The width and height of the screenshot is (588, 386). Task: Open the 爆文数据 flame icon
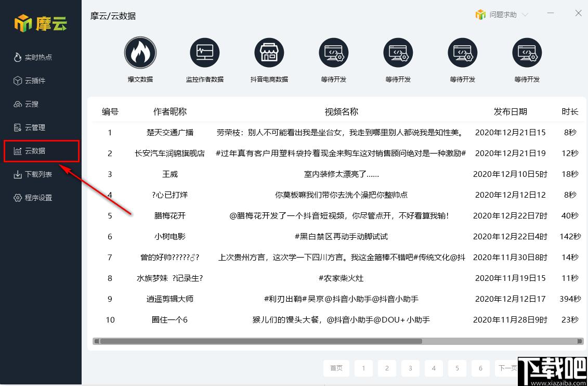point(140,53)
